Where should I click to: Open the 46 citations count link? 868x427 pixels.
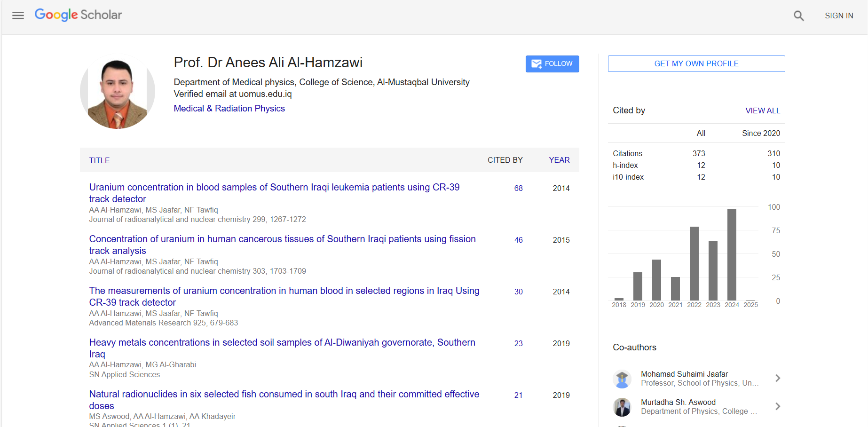[x=518, y=240]
